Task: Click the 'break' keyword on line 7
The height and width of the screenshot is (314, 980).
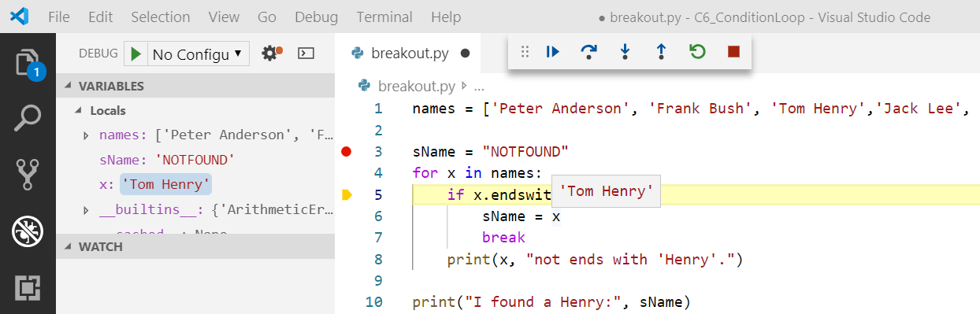Action: 503,237
